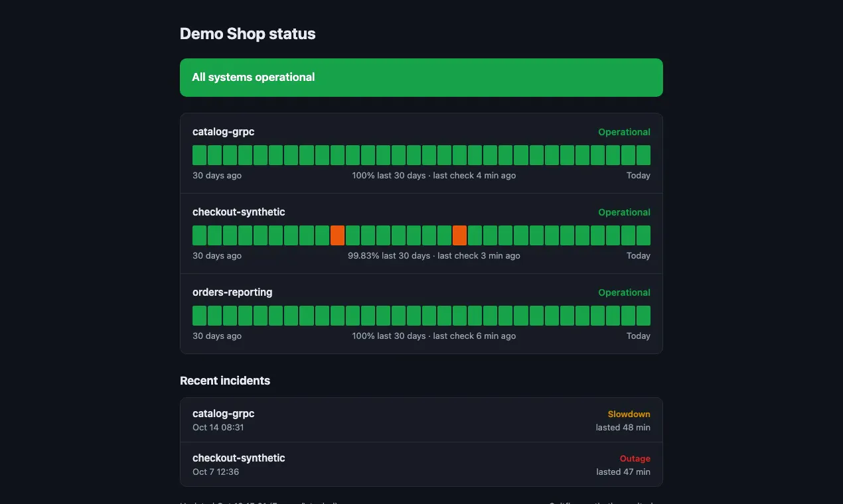Select the green "All systems operational" banner
Viewport: 843px width, 504px height.
[x=421, y=78]
